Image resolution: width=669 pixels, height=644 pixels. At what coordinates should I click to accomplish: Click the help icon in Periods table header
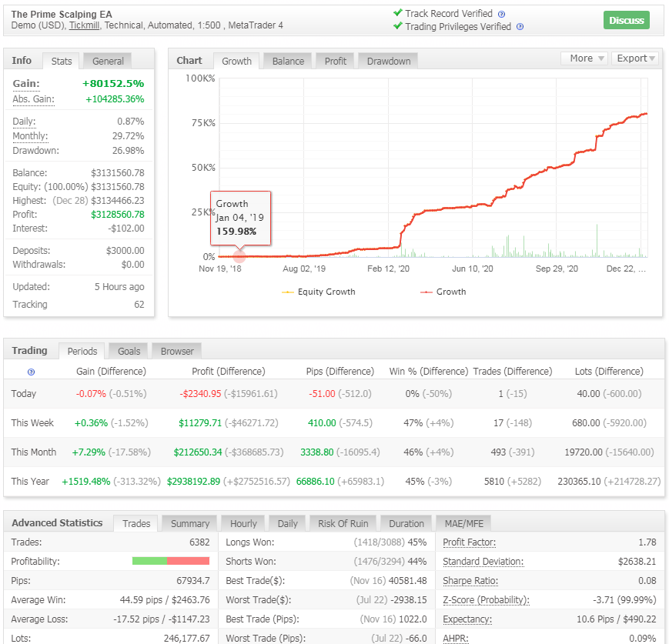(x=31, y=372)
